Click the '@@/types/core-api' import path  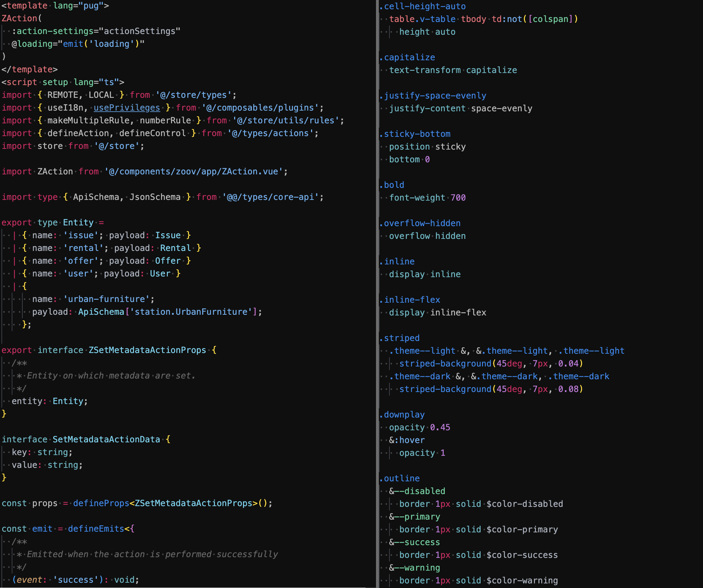point(270,197)
